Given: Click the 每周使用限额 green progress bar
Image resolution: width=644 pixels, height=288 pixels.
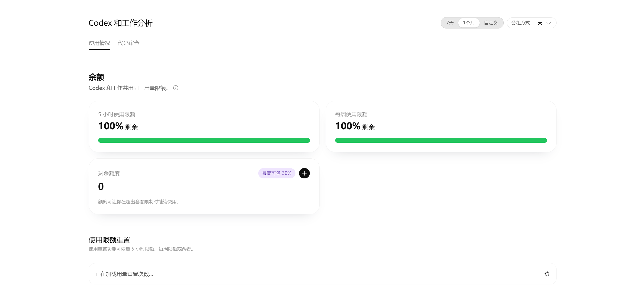Looking at the screenshot, I should point(441,140).
